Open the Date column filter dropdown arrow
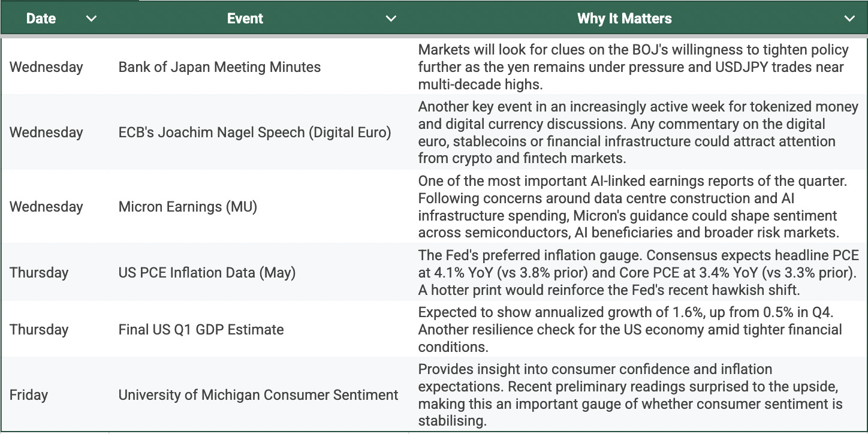The image size is (868, 434). point(91,19)
